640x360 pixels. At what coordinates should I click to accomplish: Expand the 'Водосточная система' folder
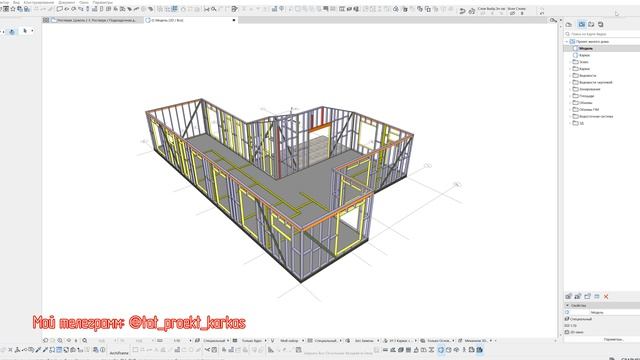(570, 116)
